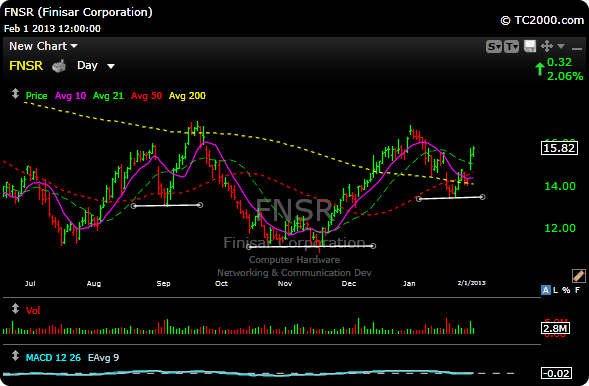Click the floppy disk save icon
This screenshot has width=589, height=386.
click(x=530, y=46)
